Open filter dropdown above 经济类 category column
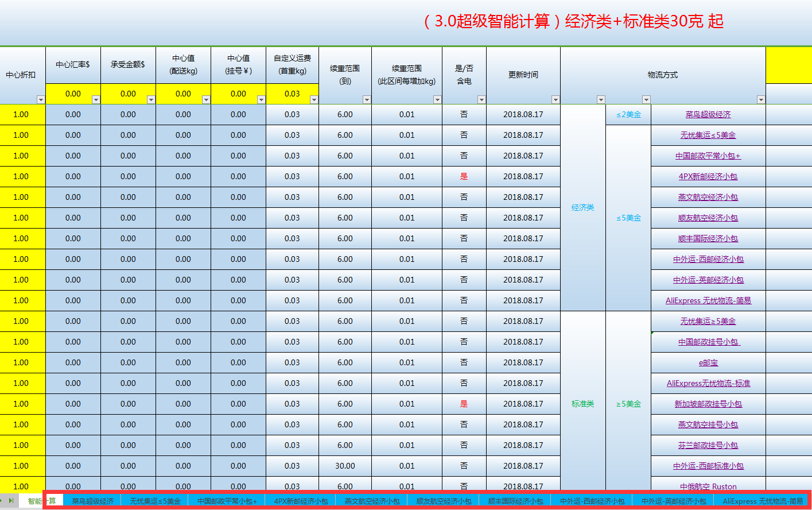The image size is (812, 510). 601,100
